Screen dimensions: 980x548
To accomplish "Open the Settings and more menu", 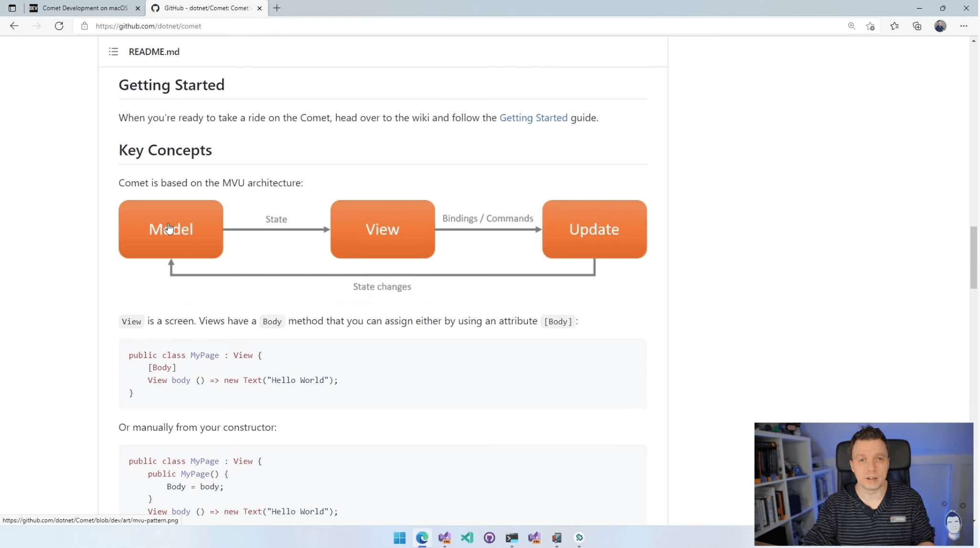I will pyautogui.click(x=964, y=26).
